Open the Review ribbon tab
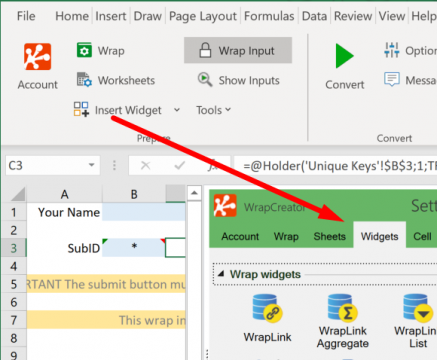This screenshot has height=360, width=437. pyautogui.click(x=353, y=16)
